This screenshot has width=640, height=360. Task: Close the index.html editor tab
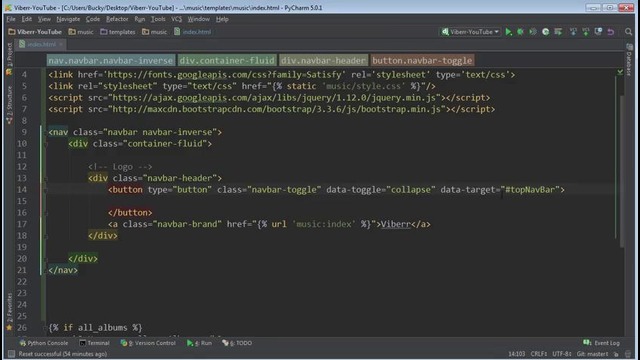61,44
